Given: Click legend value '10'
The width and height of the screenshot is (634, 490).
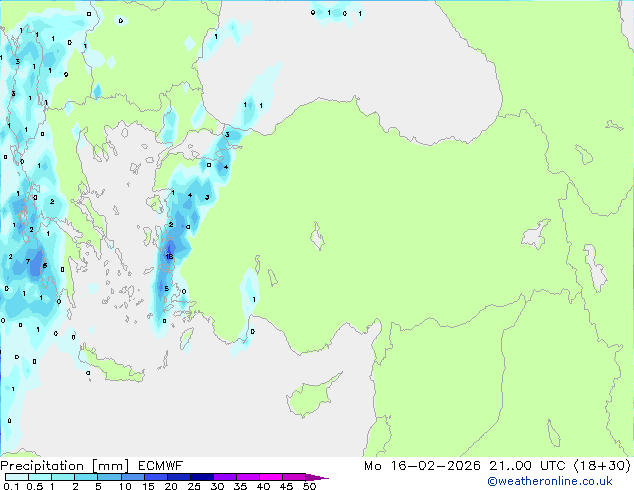Looking at the screenshot, I should pos(125,486).
